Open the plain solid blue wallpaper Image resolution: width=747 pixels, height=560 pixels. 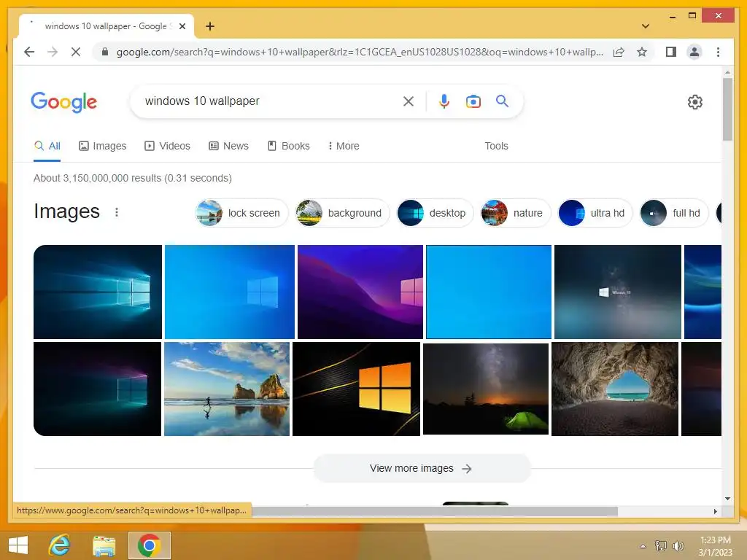pos(489,292)
